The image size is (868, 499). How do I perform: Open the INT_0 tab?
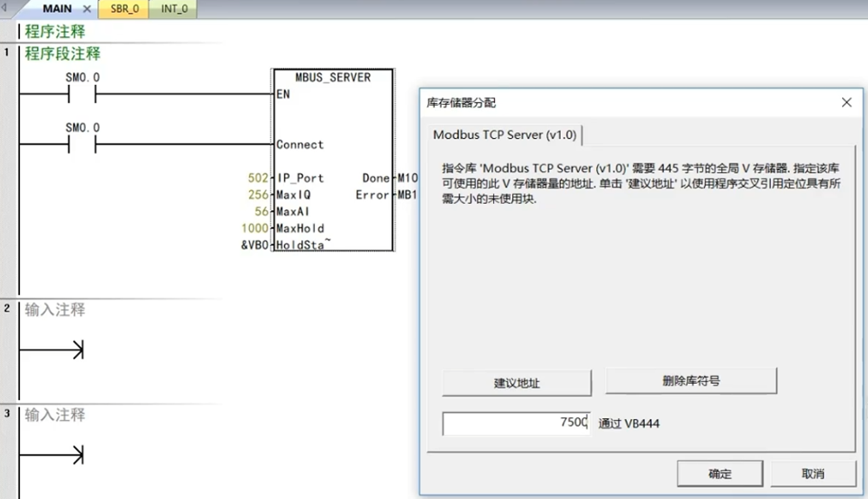tap(174, 10)
